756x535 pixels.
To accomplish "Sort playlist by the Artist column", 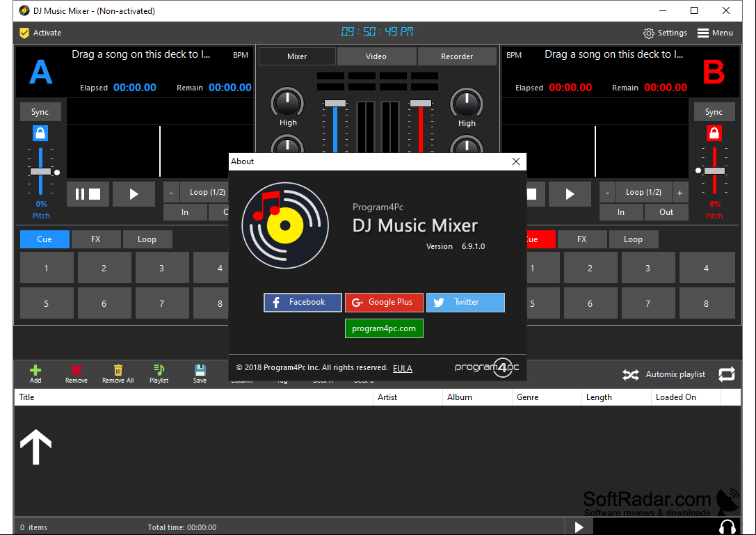I will click(x=408, y=397).
